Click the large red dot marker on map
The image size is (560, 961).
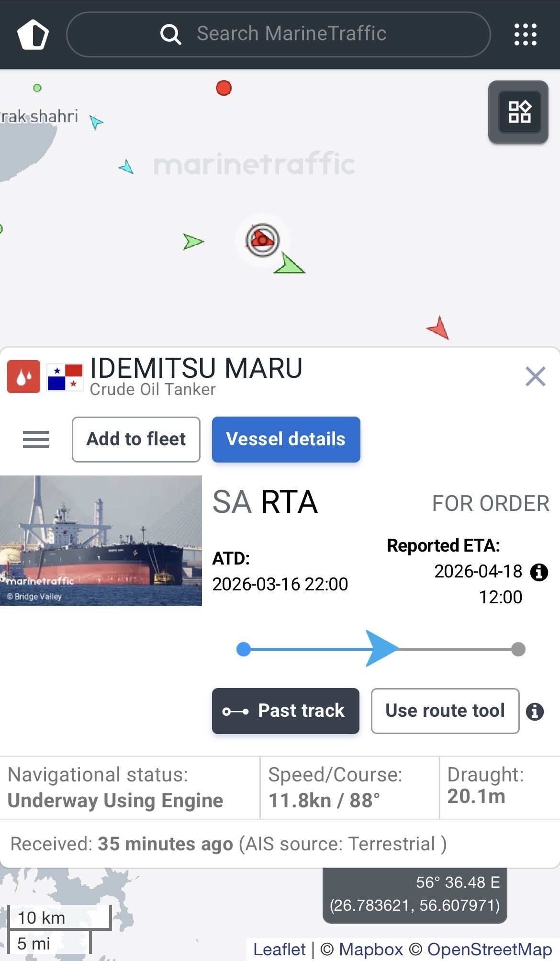(224, 88)
